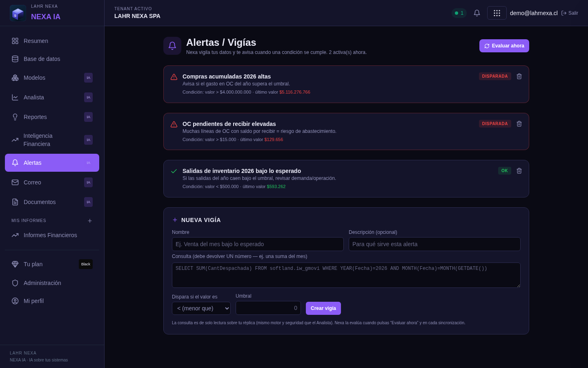Click the plus icon beside NUEVA VIGÍA
The width and height of the screenshot is (588, 368).
tap(175, 220)
